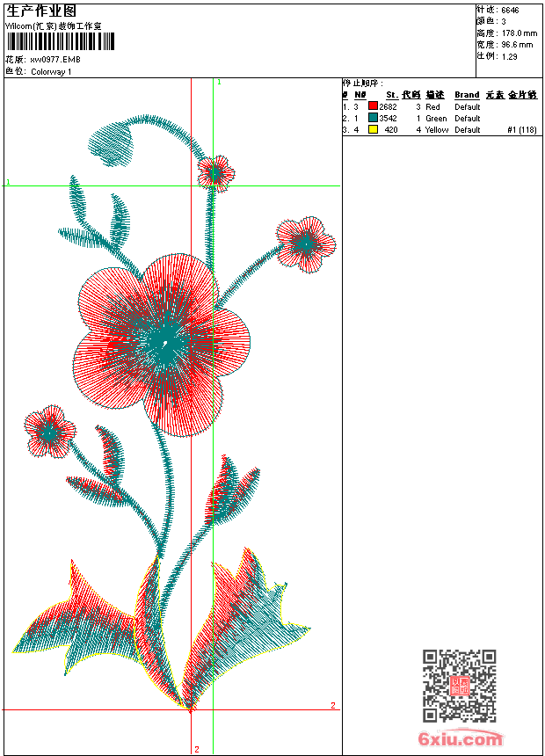The image size is (545, 756).
Task: Click the N# column header
Action: [360, 95]
